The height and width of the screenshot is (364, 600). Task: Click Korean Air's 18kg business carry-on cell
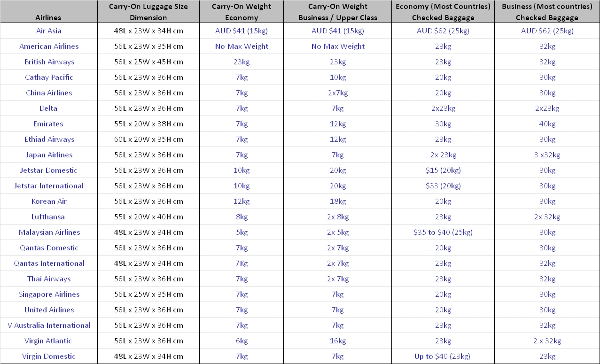[338, 201]
